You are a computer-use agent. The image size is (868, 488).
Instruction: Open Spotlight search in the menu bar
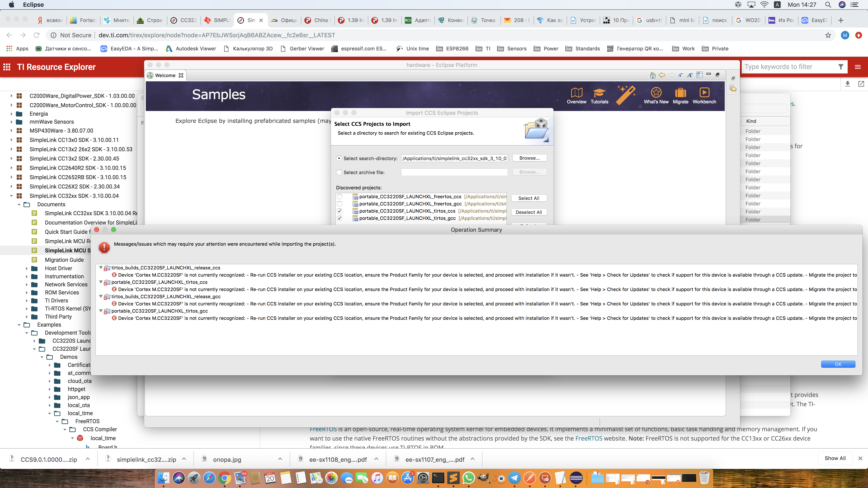click(x=828, y=5)
